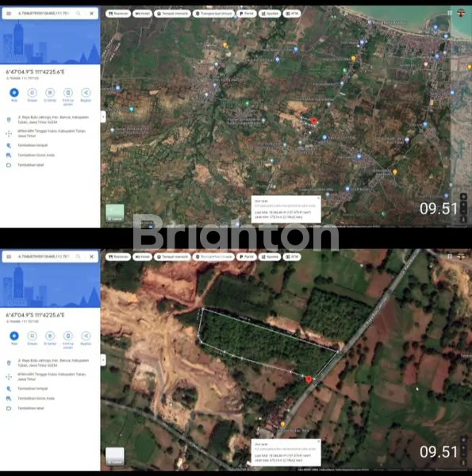
Task: Click zoom in button in wide-area map view
Action: pyautogui.click(x=463, y=205)
